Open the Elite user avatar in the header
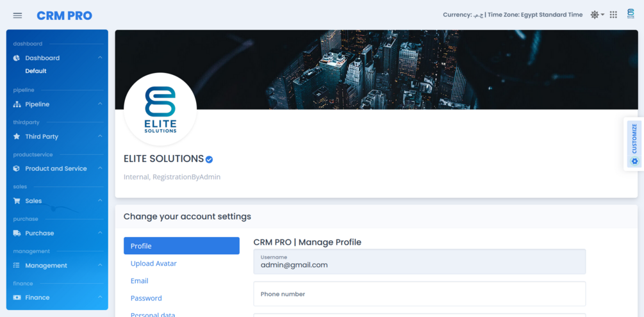 631,14
